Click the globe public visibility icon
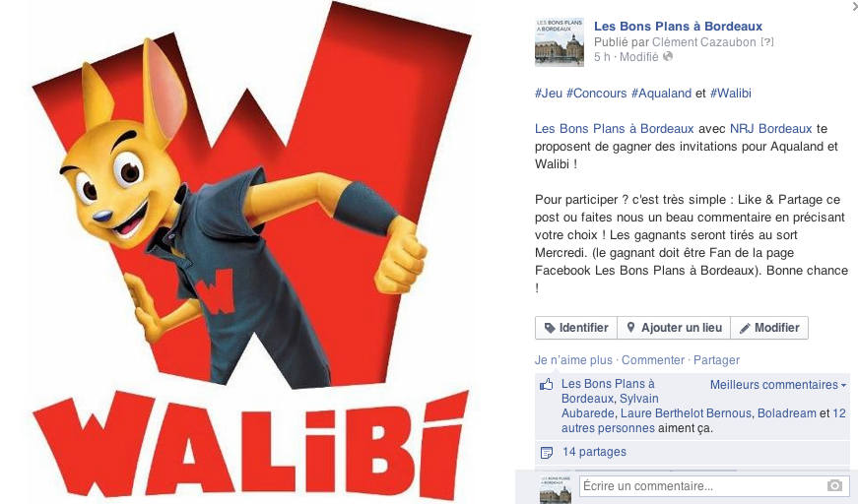Screen dimensions: 858x504 coord(668,56)
